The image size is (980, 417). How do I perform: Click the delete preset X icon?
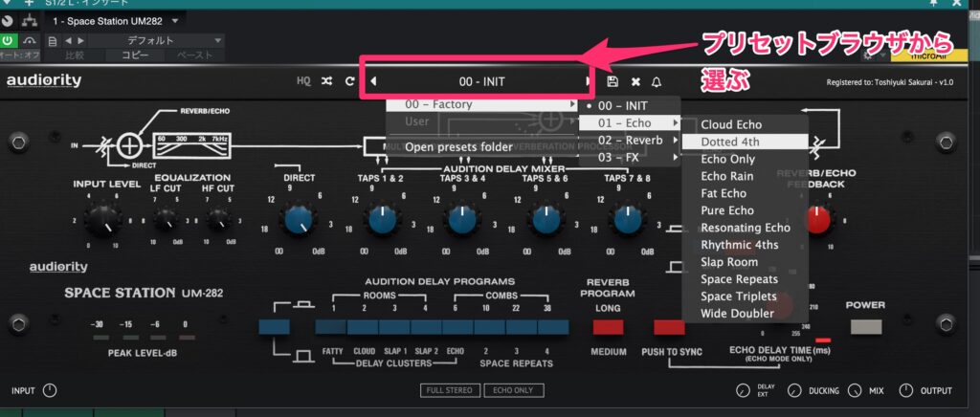pos(635,82)
